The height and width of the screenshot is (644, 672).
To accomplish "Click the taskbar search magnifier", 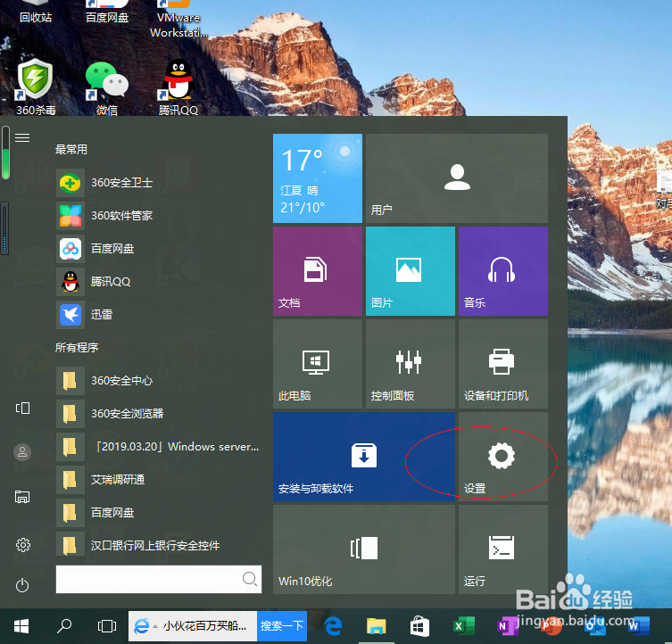I will pyautogui.click(x=64, y=626).
